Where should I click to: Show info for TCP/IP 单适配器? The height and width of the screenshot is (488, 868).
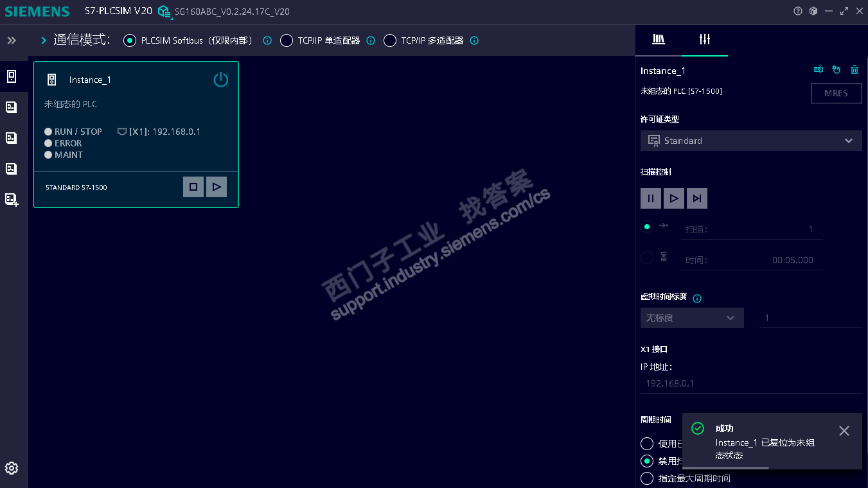371,40
